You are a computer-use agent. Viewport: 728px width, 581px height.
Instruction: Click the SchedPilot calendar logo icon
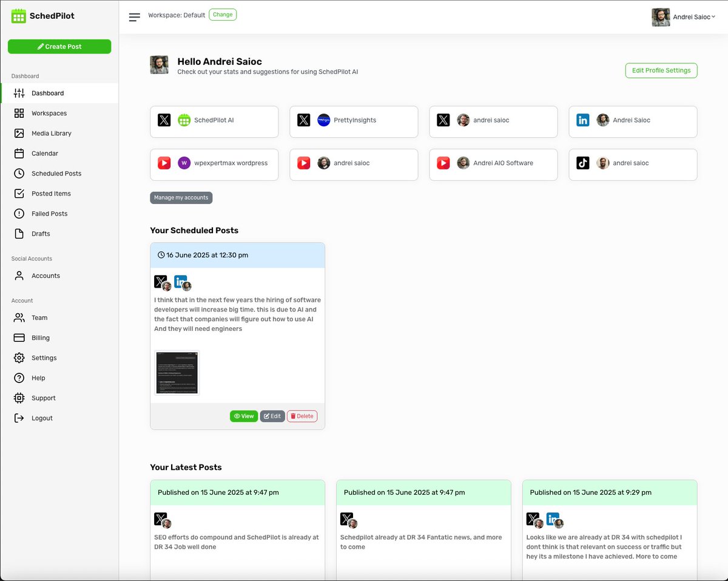coord(19,16)
